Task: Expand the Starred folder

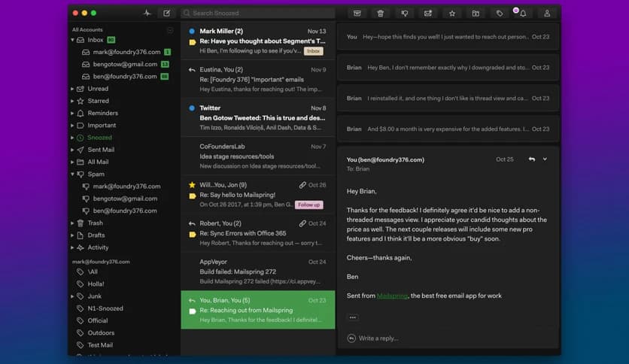Action: pos(73,101)
